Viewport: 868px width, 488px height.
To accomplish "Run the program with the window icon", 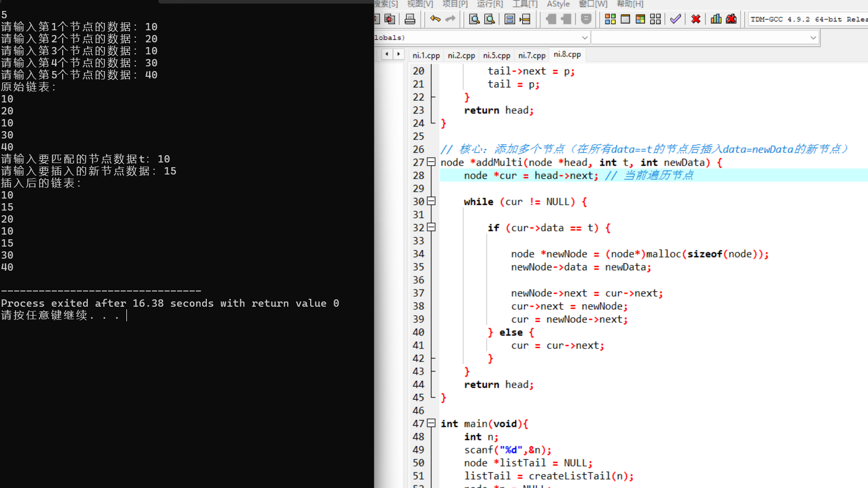I will (x=625, y=19).
